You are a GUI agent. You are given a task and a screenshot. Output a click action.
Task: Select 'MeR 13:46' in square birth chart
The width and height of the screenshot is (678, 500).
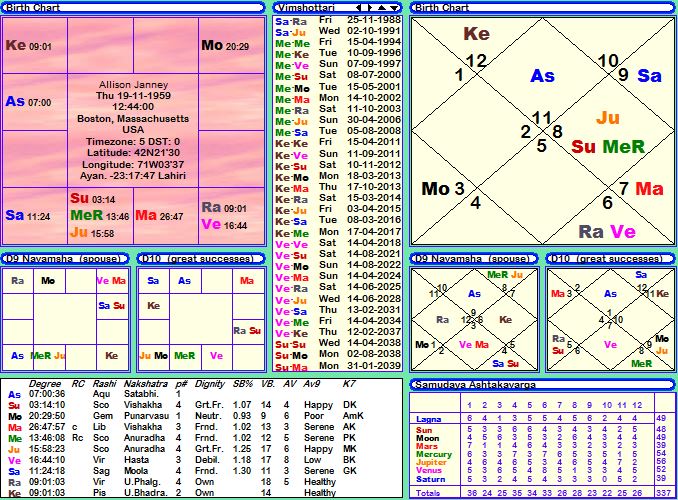pos(100,215)
